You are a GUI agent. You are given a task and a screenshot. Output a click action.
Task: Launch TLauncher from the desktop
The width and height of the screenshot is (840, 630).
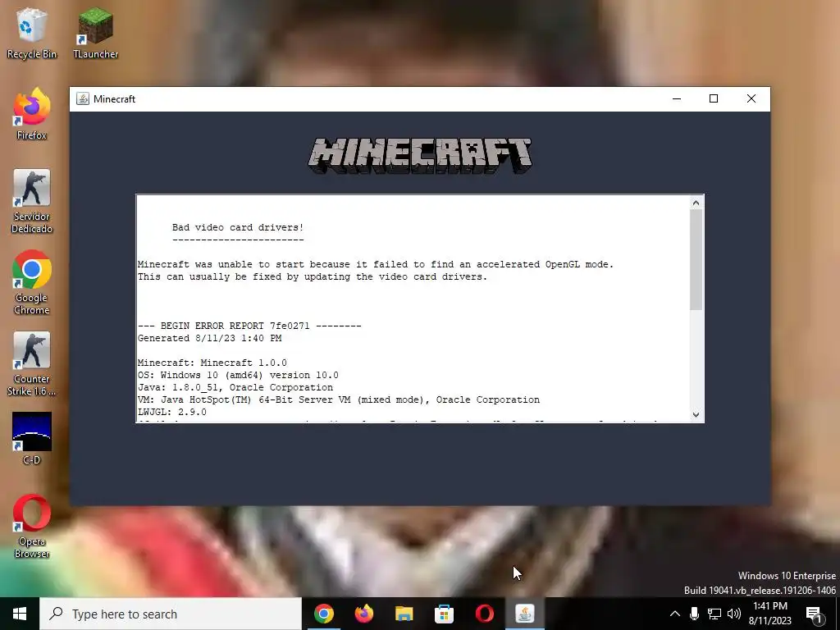point(95,33)
